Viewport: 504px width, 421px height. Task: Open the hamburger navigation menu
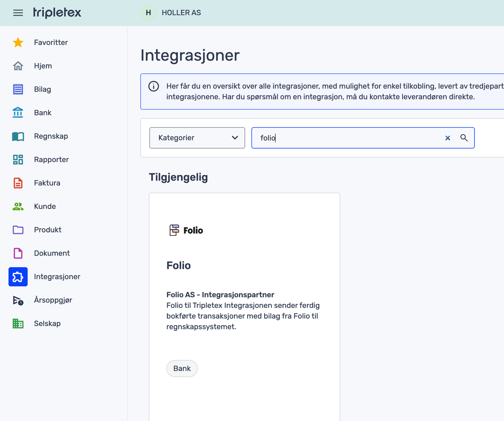tap(18, 13)
